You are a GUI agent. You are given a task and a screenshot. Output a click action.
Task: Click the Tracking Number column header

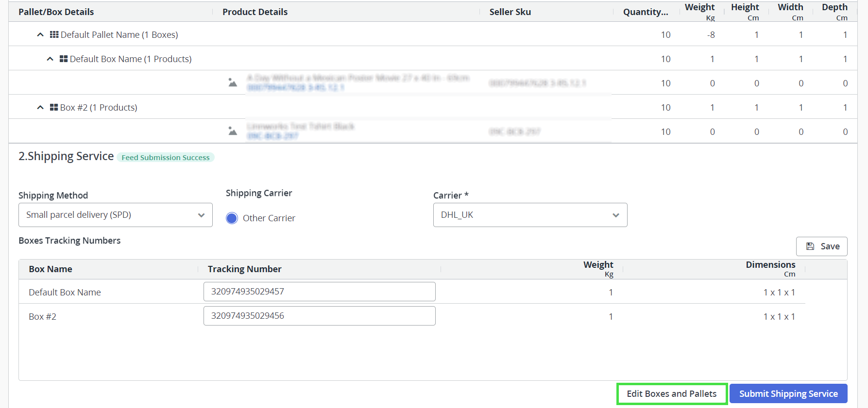click(244, 269)
